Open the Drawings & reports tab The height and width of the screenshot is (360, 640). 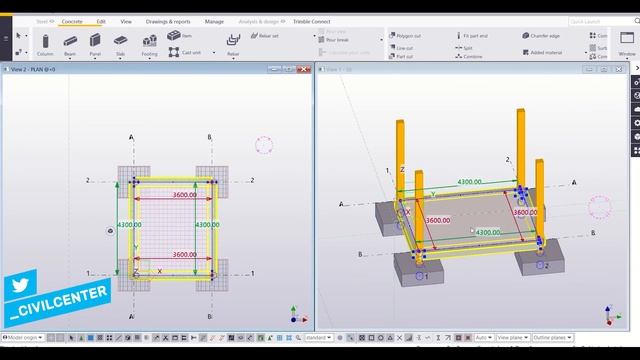click(168, 21)
